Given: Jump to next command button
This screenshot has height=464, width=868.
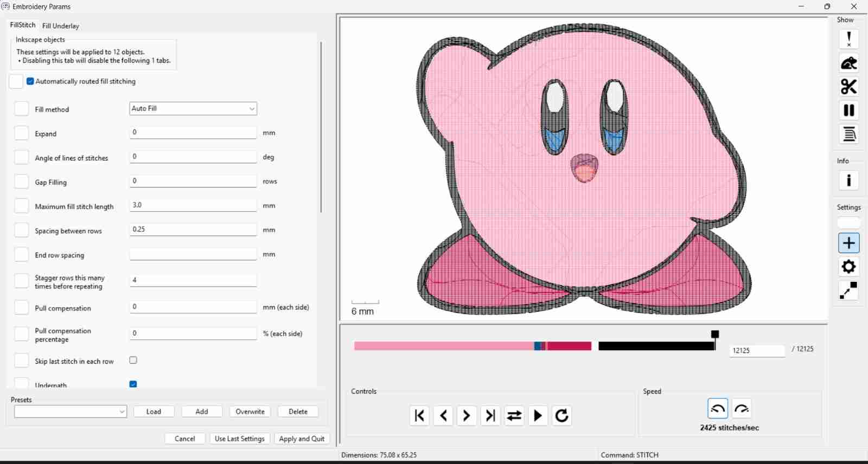Looking at the screenshot, I should click(x=490, y=416).
